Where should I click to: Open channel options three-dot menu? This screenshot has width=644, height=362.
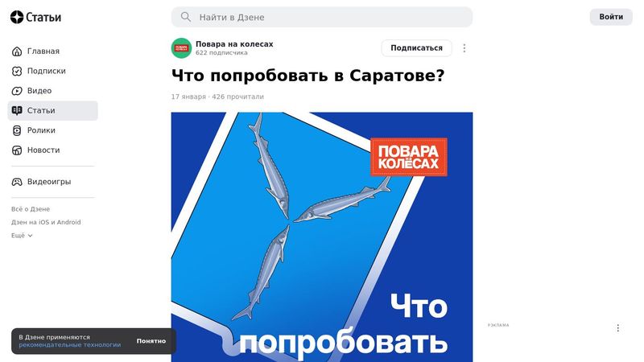pyautogui.click(x=464, y=48)
